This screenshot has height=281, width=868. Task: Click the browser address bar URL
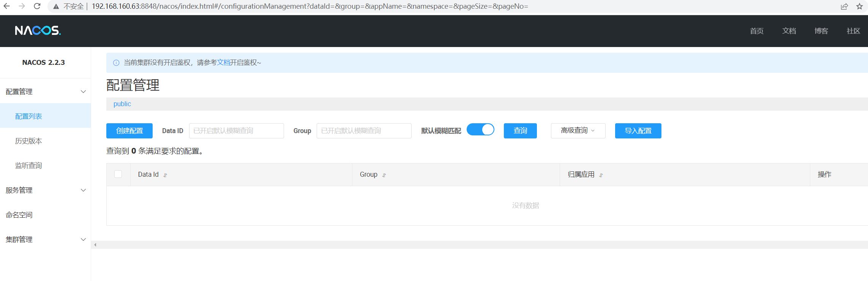(x=310, y=6)
